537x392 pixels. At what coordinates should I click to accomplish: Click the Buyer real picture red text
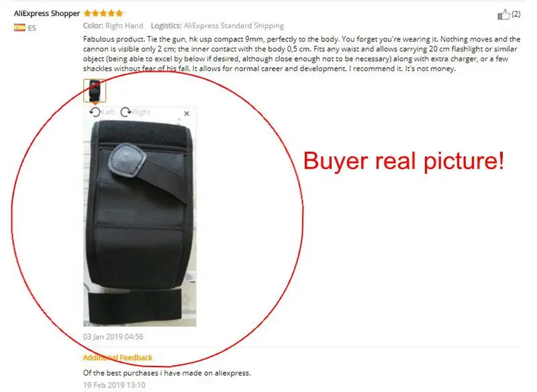tap(404, 161)
